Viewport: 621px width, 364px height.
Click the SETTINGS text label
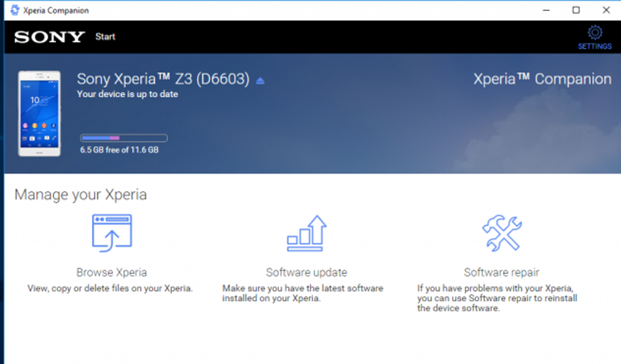[x=594, y=46]
